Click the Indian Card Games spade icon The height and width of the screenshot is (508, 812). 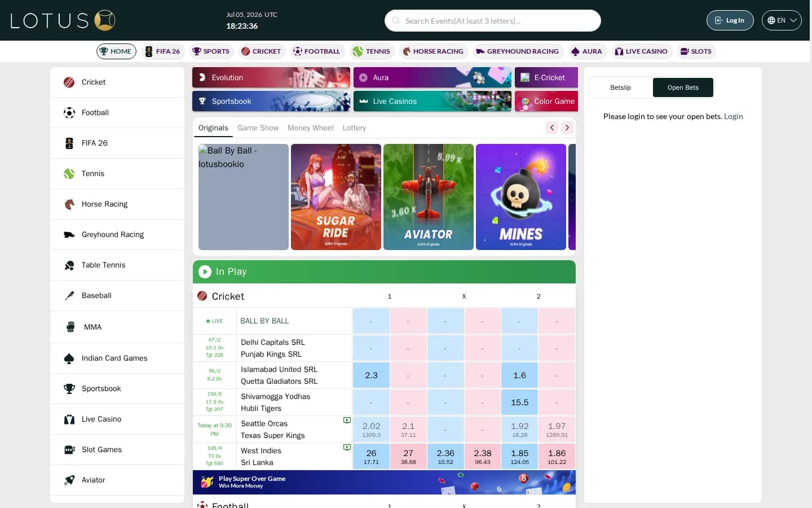[69, 358]
